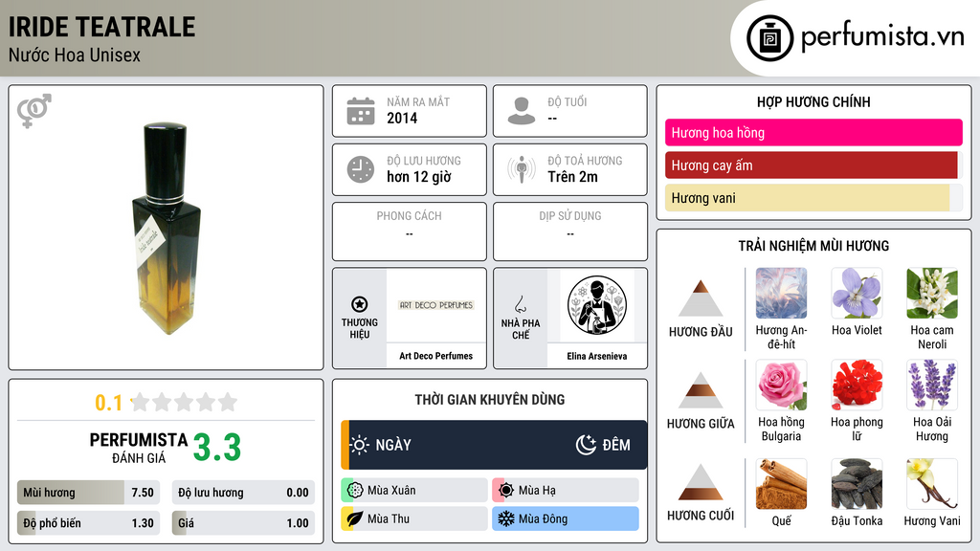Open the Art Deco Perfumes brand link
Image resolution: width=980 pixels, height=551 pixels.
point(436,356)
